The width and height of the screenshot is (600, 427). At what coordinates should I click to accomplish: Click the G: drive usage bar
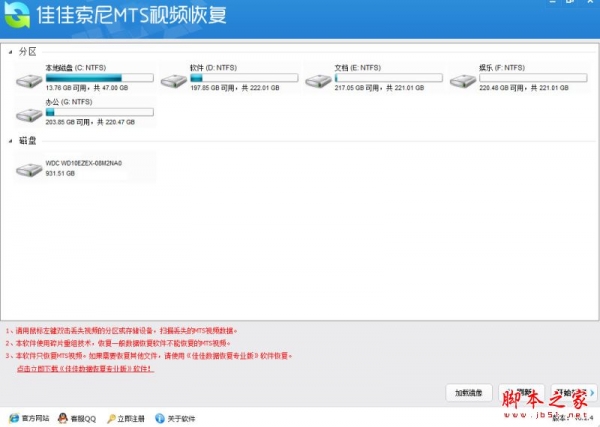[99, 112]
